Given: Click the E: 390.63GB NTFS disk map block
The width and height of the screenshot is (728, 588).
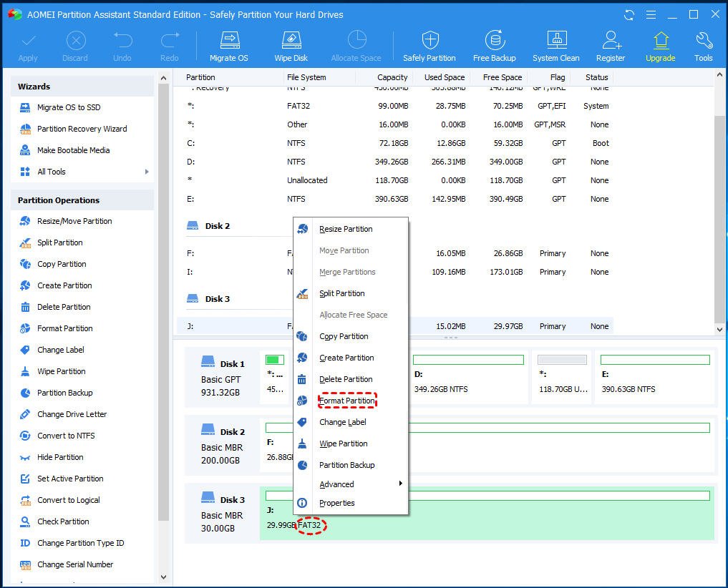Looking at the screenshot, I should point(655,376).
